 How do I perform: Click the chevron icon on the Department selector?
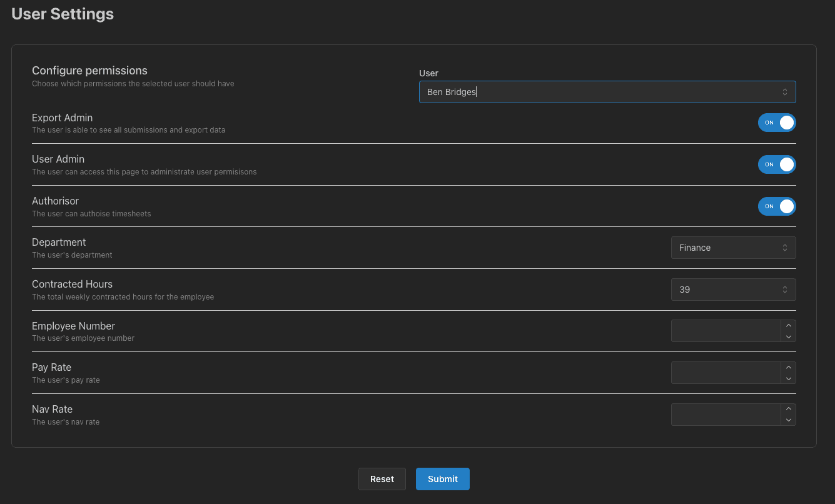(x=785, y=248)
